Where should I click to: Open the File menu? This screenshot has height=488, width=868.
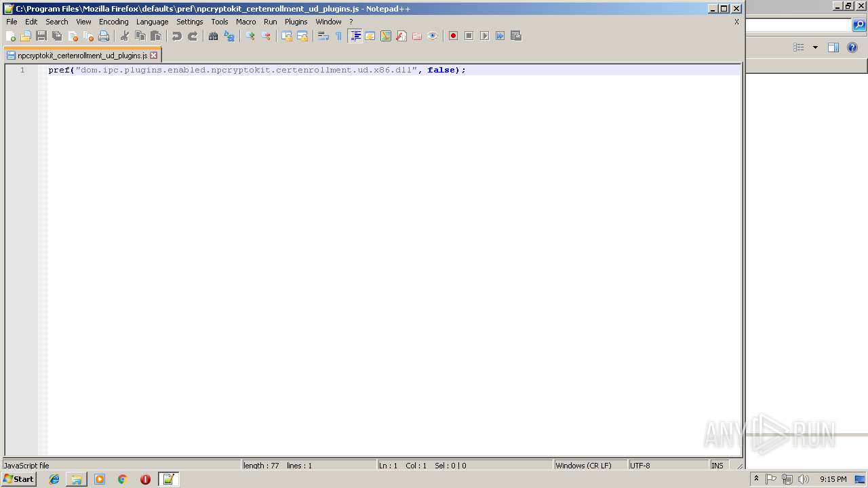12,22
